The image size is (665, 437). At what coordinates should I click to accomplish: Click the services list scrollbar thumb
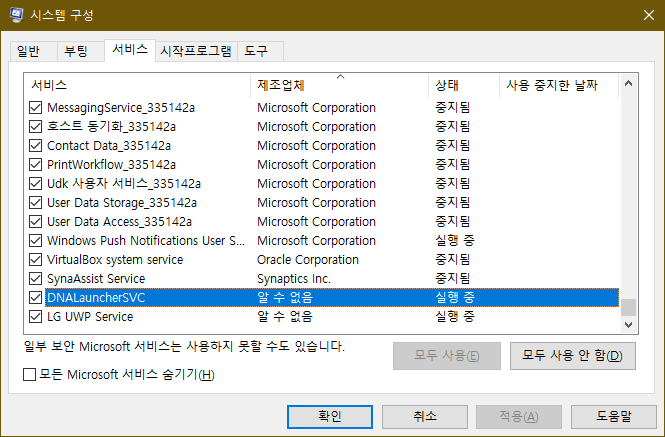coord(629,308)
